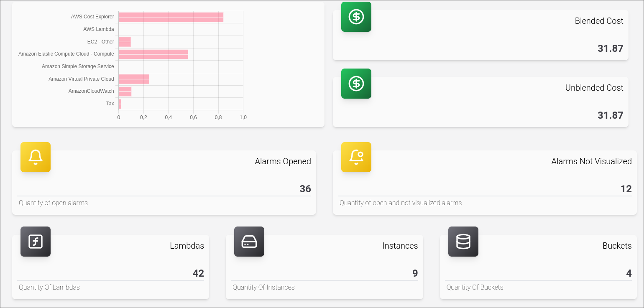Click the Lambdas function icon
Image resolution: width=644 pixels, height=308 pixels.
coord(36,242)
